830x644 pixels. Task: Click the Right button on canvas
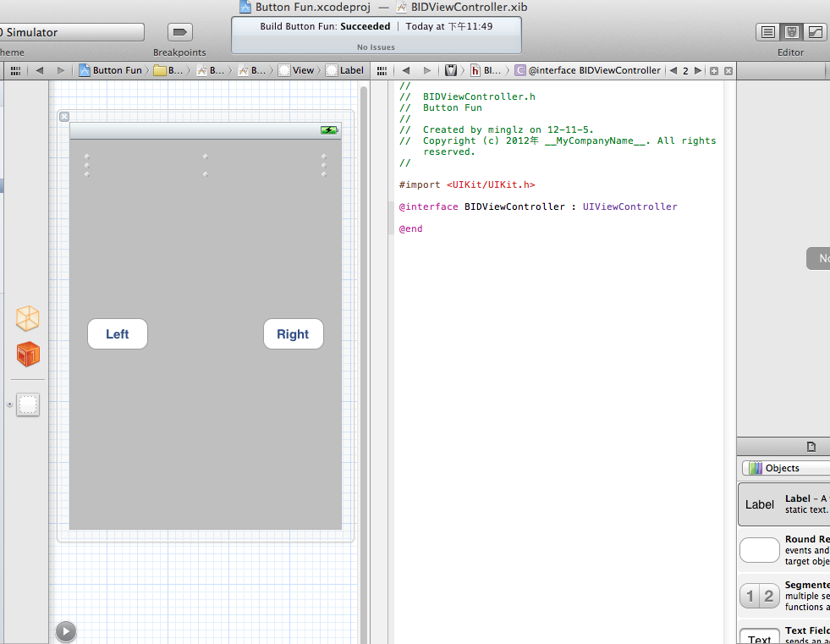(294, 333)
